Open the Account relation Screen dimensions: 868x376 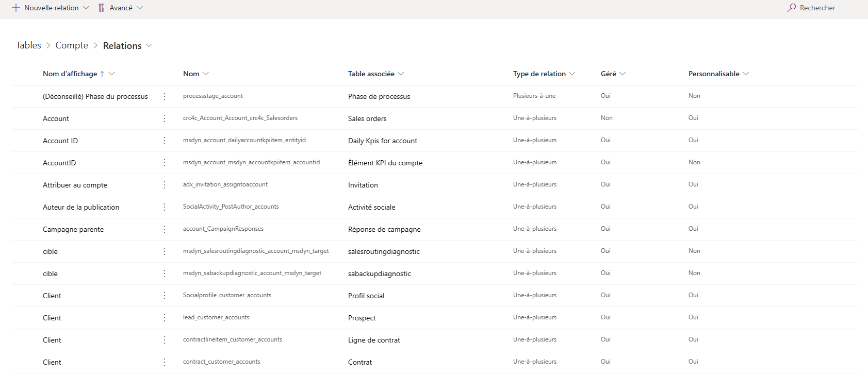coord(56,118)
